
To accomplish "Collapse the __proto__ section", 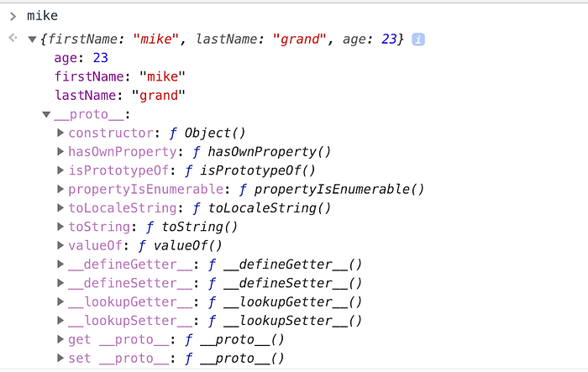I will (x=47, y=114).
